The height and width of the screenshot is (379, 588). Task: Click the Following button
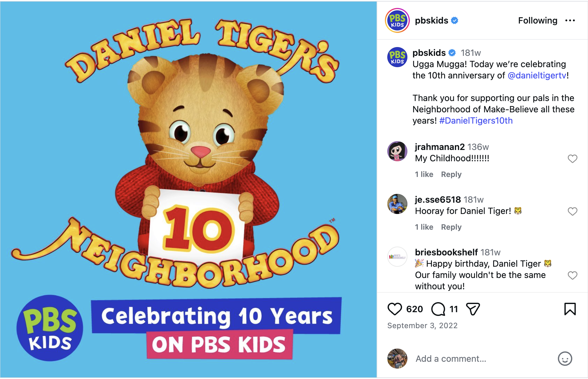pos(537,21)
